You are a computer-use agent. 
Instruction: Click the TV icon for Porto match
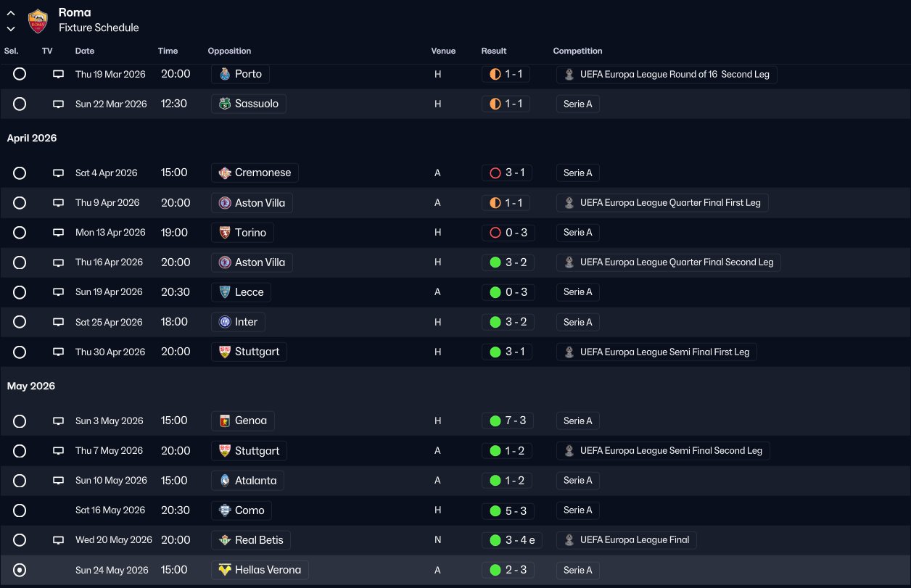pyautogui.click(x=58, y=75)
